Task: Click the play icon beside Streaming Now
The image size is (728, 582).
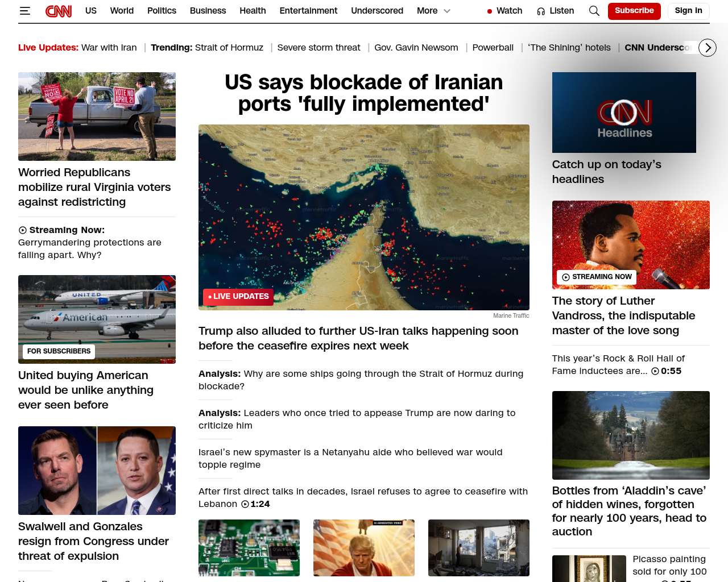Action: point(23,230)
